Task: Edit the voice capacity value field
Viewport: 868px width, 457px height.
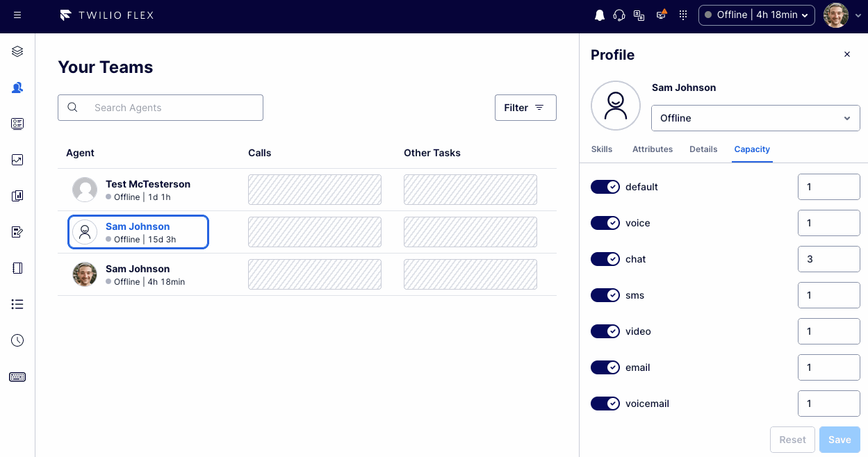Action: [x=829, y=223]
